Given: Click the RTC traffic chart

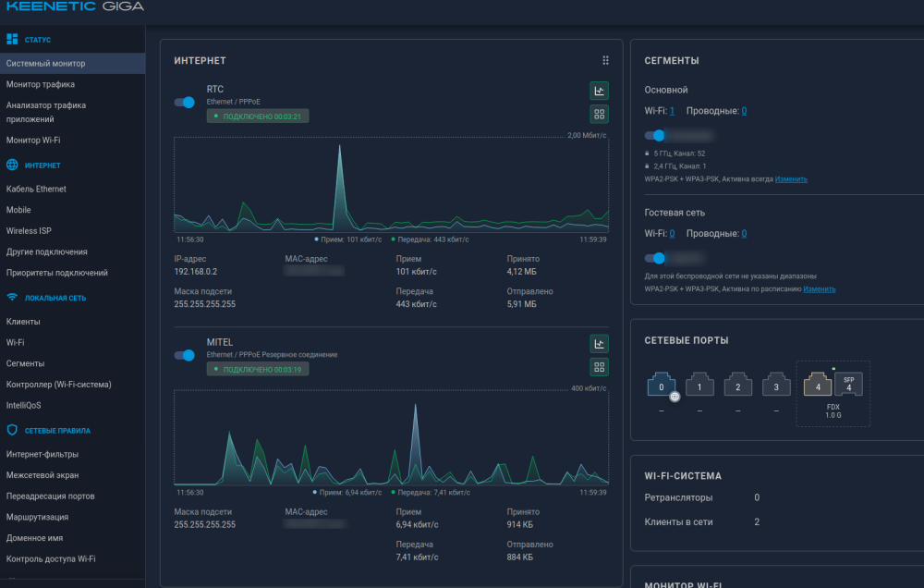Looking at the screenshot, I should pyautogui.click(x=391, y=185).
